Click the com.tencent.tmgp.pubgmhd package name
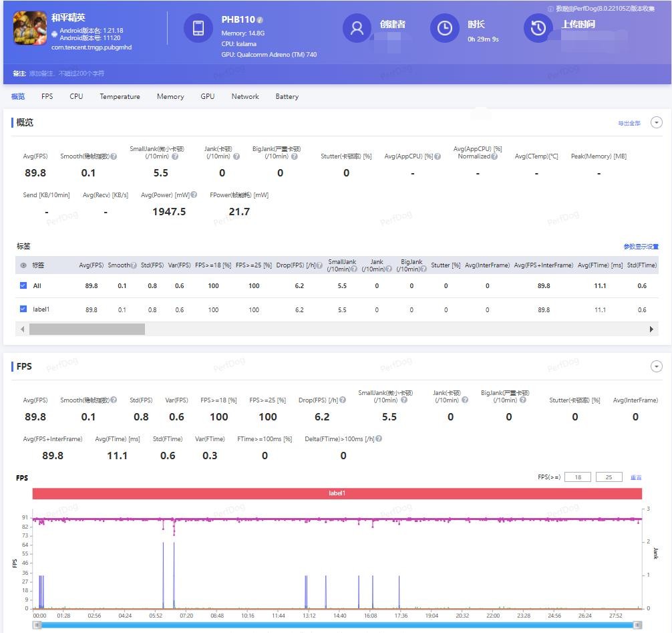Viewport: 672px width, 633px height. click(x=92, y=47)
